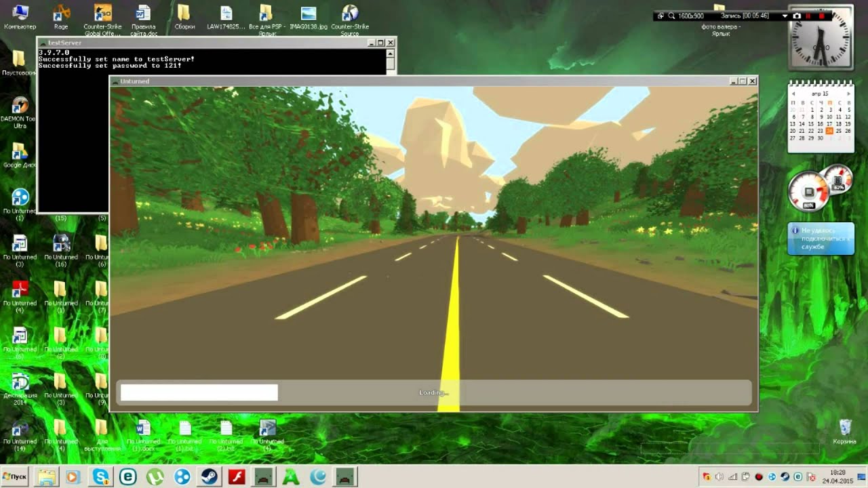Expand the recorder bar dropdown arrow

(785, 16)
